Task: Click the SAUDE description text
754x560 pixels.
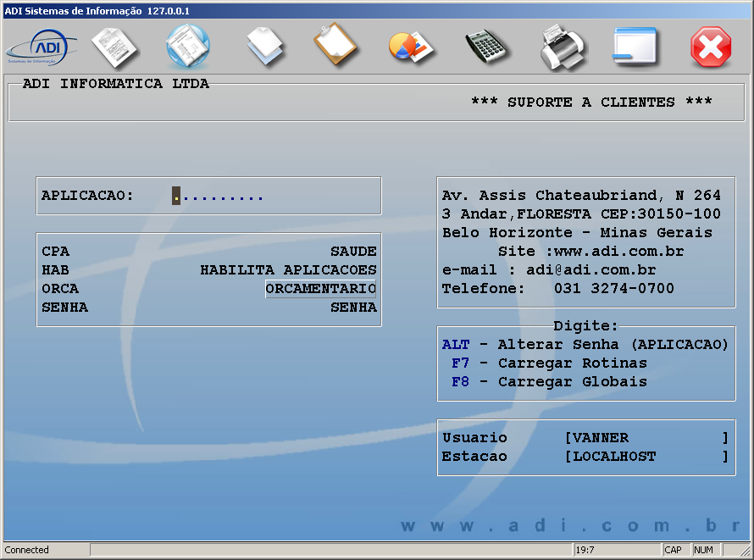Action: point(353,252)
